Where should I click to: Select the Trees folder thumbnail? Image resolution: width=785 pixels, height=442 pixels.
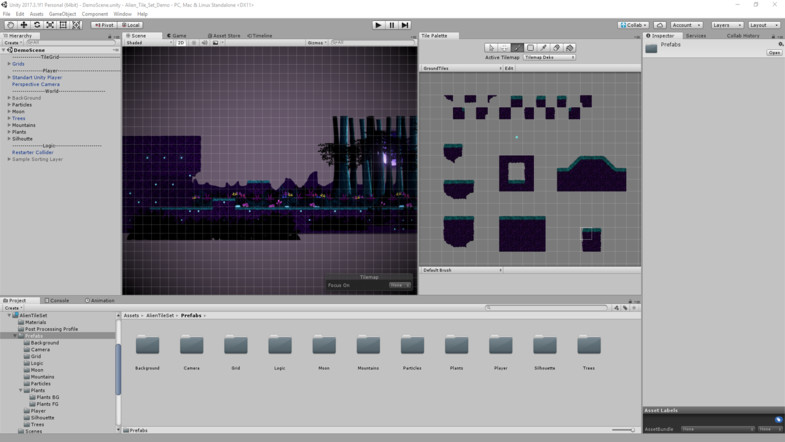point(589,345)
